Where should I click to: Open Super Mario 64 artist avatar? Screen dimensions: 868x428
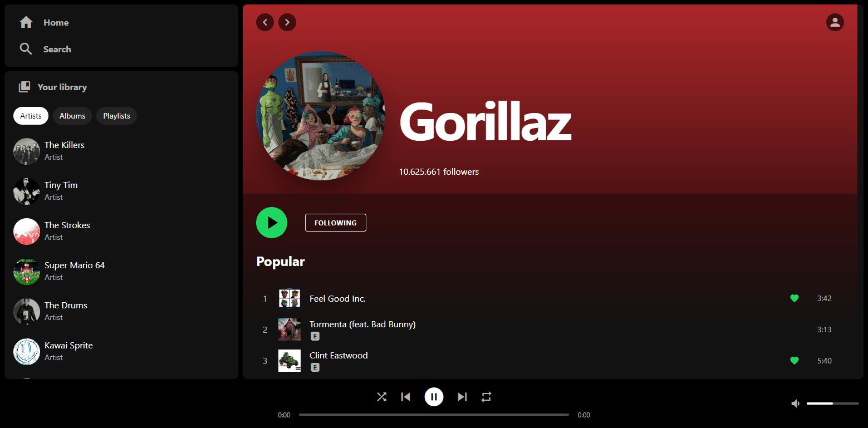[27, 272]
